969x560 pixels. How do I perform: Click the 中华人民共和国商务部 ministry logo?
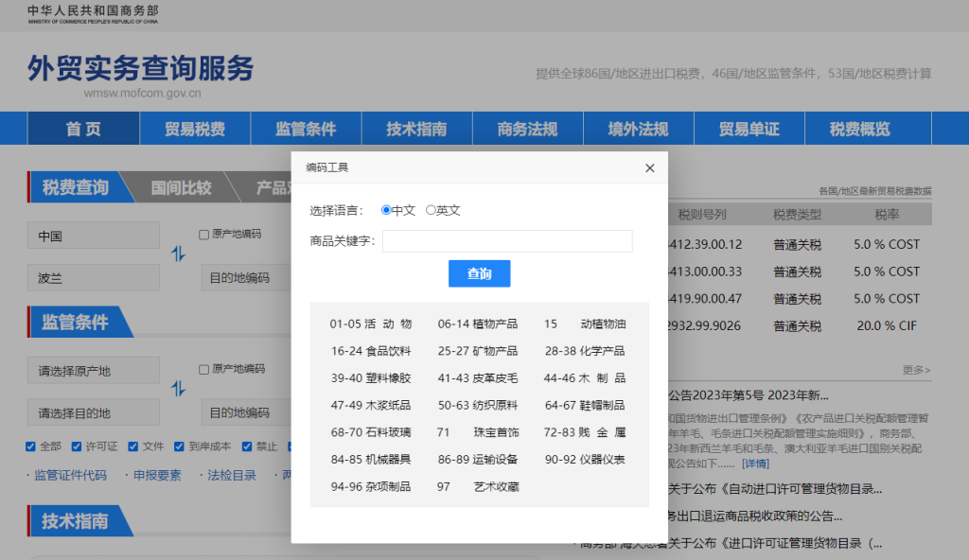tap(93, 14)
